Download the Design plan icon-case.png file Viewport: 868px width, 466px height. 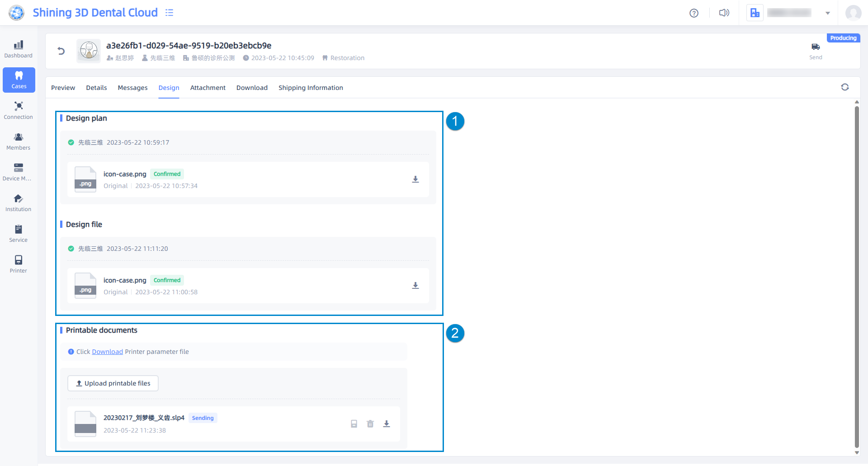(415, 179)
